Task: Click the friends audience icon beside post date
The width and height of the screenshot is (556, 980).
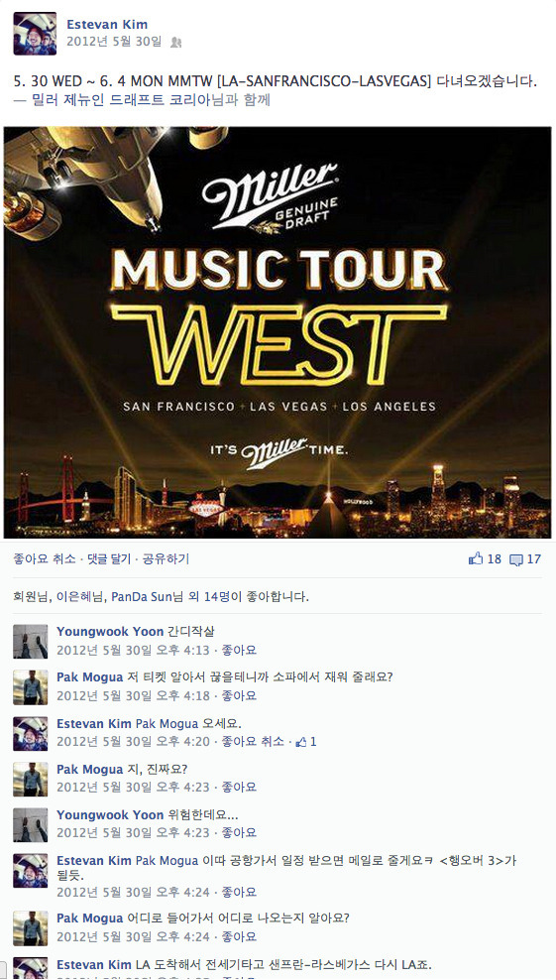Action: [x=175, y=43]
